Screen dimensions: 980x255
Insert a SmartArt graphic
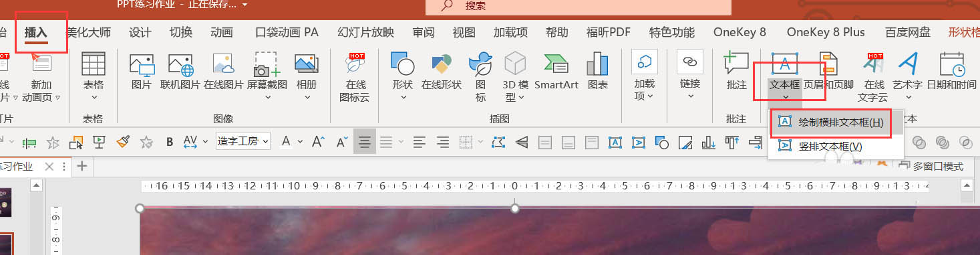(556, 72)
